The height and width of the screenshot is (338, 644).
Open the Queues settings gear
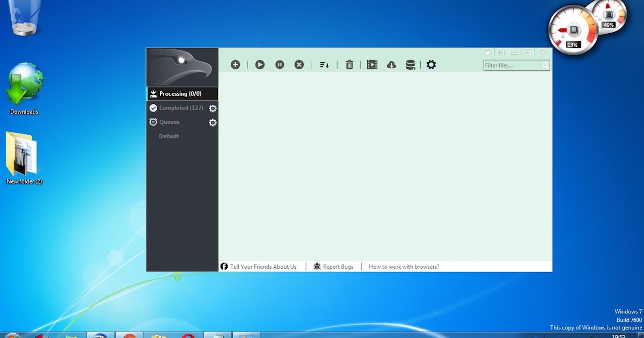213,122
